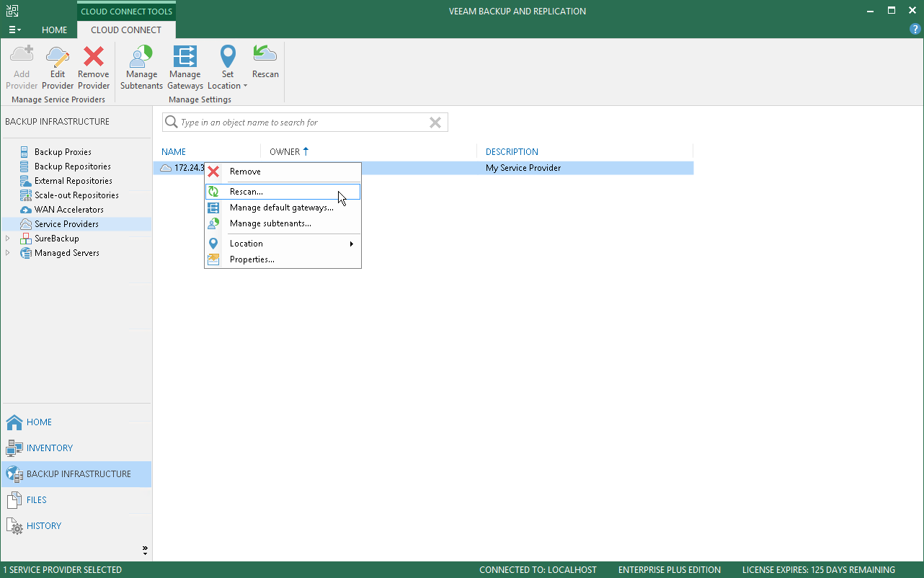Screen dimensions: 924x578
Task: Click the red X icon beside Remove
Action: point(213,172)
